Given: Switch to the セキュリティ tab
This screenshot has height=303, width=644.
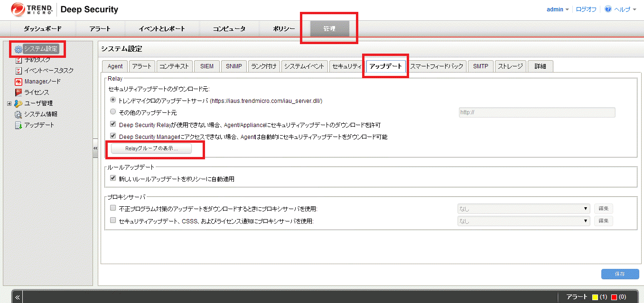Looking at the screenshot, I should click(346, 66).
